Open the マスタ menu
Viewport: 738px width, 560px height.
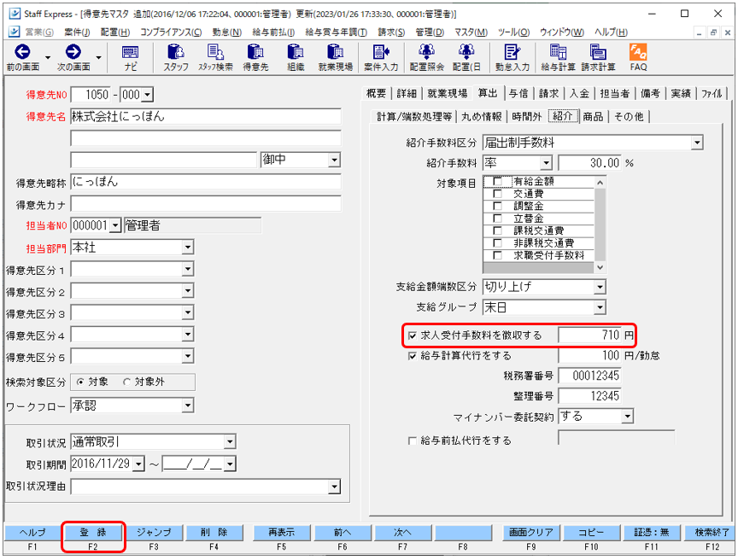471,32
